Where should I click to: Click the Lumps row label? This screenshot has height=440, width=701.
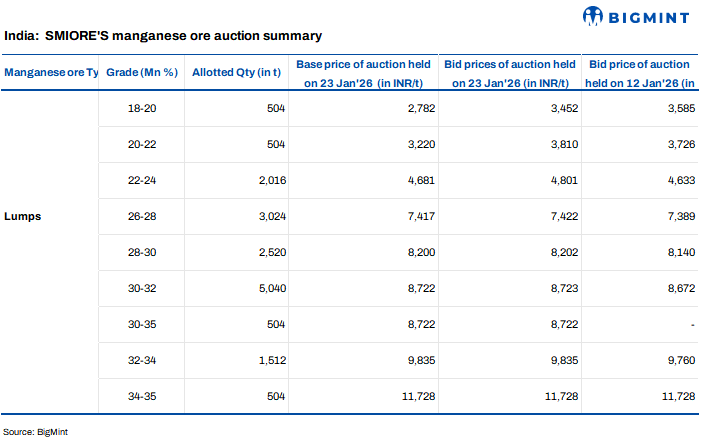[x=22, y=216]
